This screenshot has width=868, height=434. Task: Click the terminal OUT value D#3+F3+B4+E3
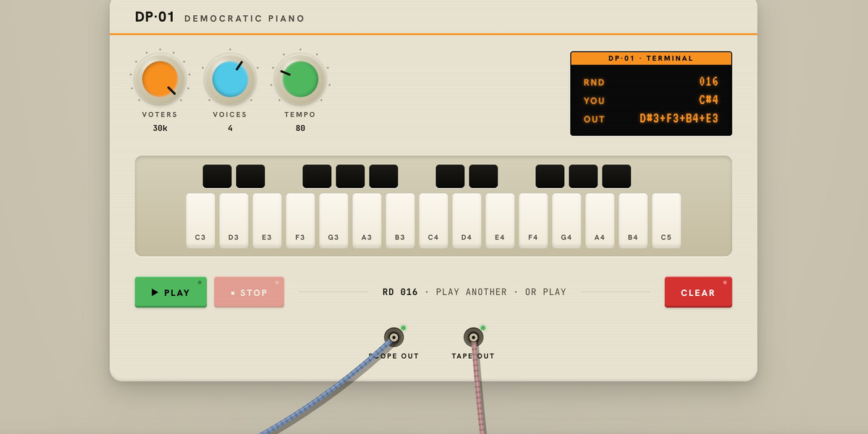pyautogui.click(x=679, y=119)
